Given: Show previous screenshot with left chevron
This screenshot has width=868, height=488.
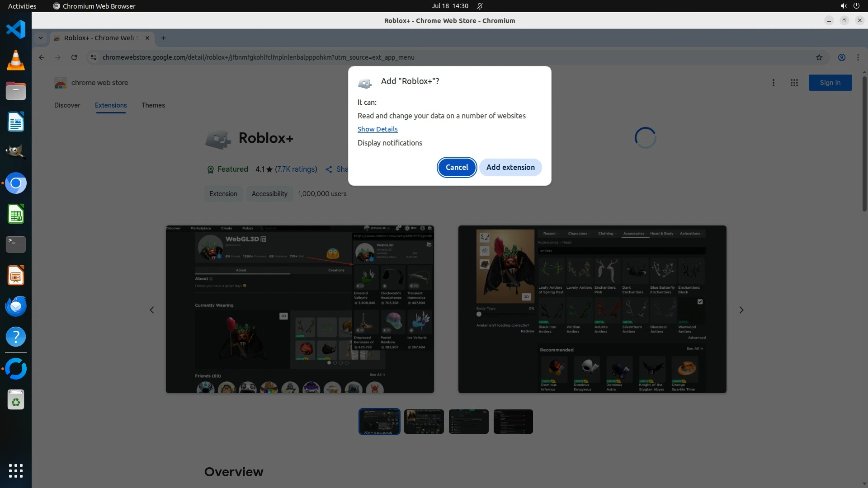Looking at the screenshot, I should point(152,310).
